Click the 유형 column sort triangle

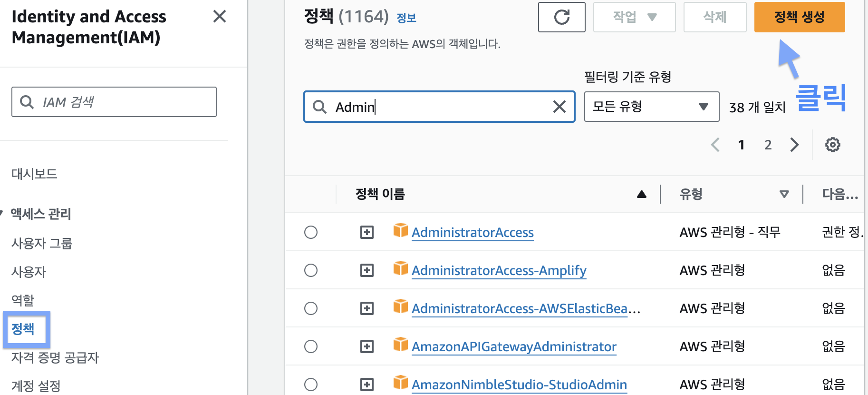pyautogui.click(x=784, y=194)
